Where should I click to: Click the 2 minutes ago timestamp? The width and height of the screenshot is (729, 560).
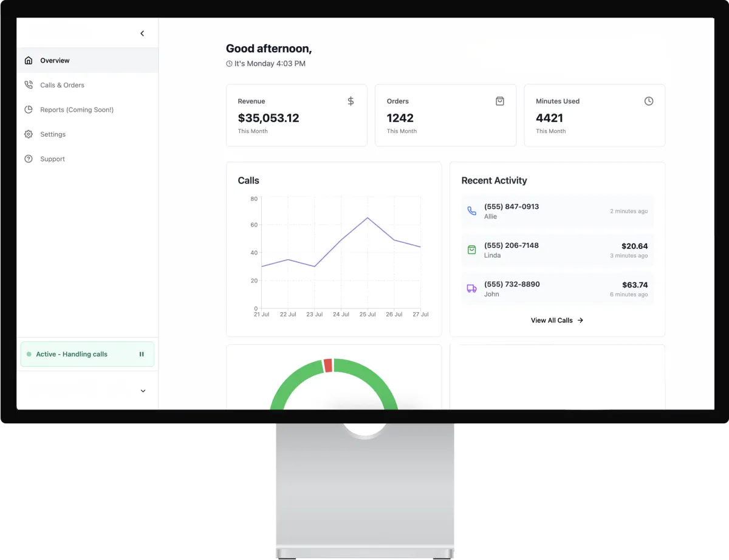[629, 211]
